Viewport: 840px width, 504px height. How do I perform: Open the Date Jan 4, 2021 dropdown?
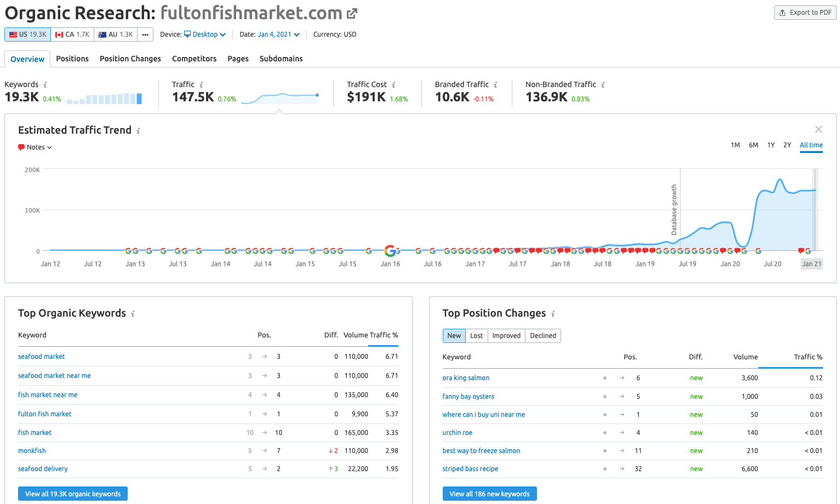(x=279, y=35)
